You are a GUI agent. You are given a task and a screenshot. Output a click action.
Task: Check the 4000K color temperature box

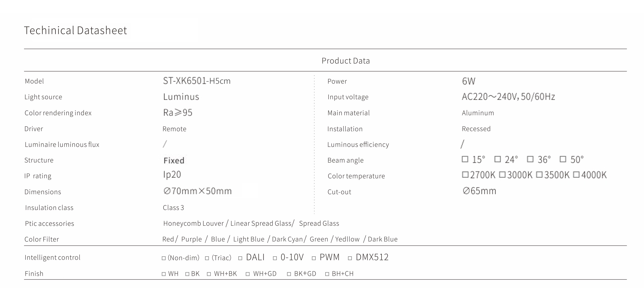tap(576, 175)
